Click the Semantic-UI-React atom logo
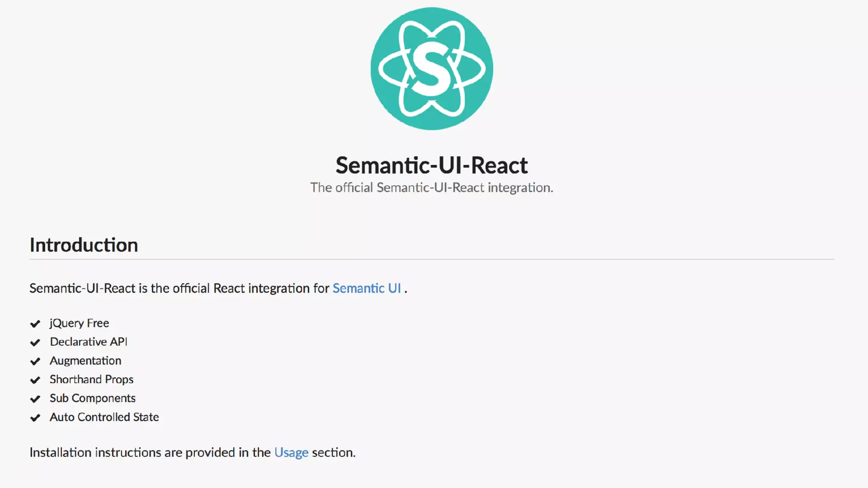868x488 pixels. point(431,69)
